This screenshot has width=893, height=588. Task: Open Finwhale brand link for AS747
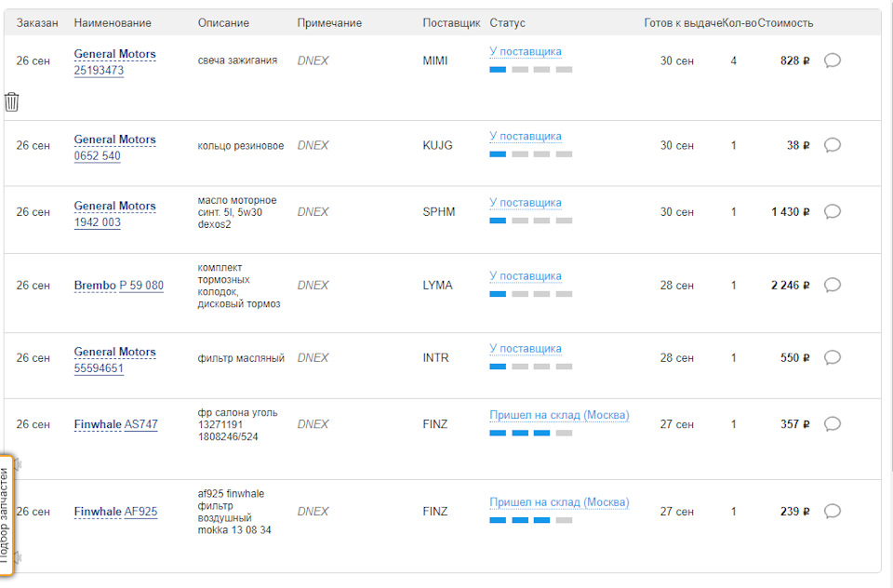click(x=98, y=424)
